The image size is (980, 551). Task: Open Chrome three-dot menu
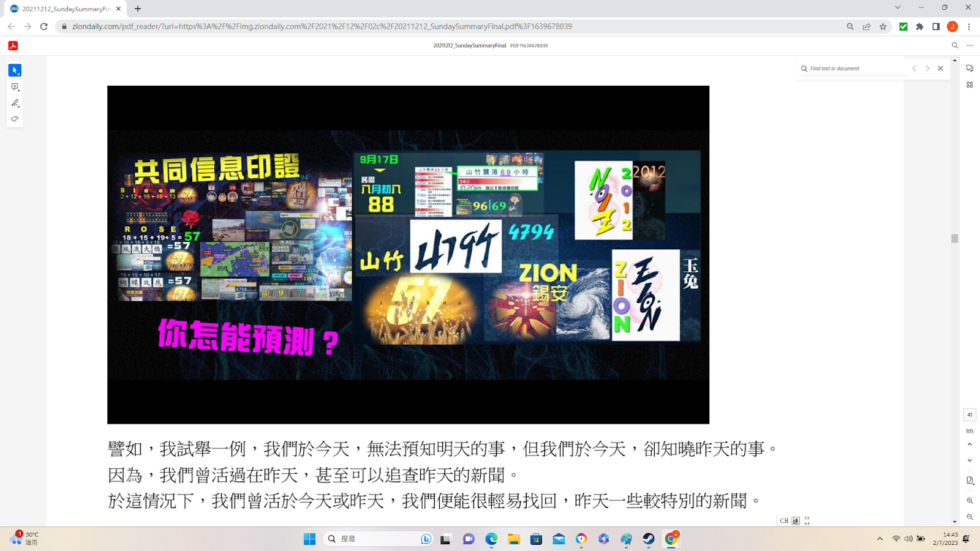(969, 26)
